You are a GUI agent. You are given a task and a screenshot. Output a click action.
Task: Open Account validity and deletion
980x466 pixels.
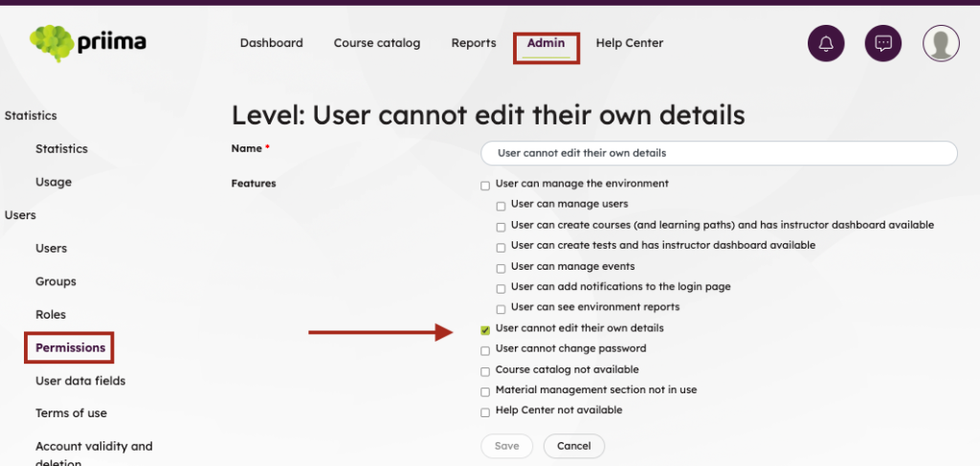(x=94, y=455)
